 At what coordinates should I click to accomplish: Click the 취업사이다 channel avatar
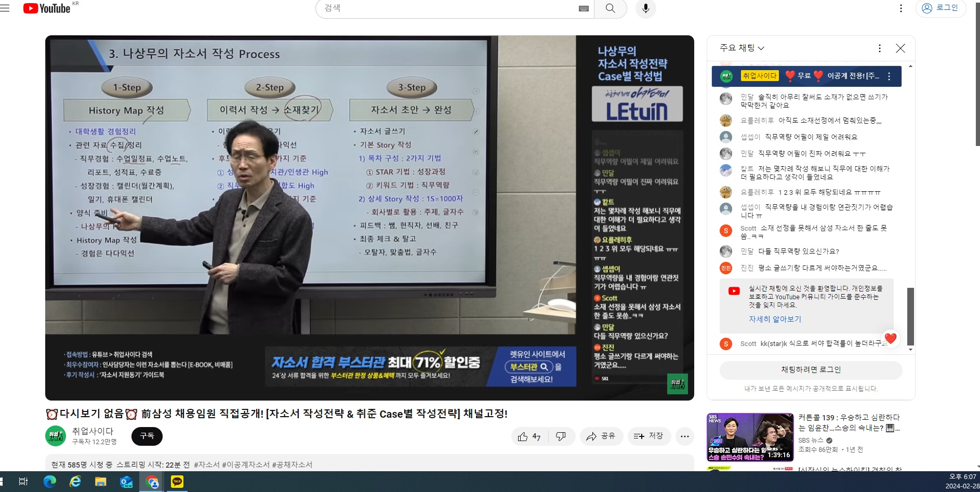[56, 436]
